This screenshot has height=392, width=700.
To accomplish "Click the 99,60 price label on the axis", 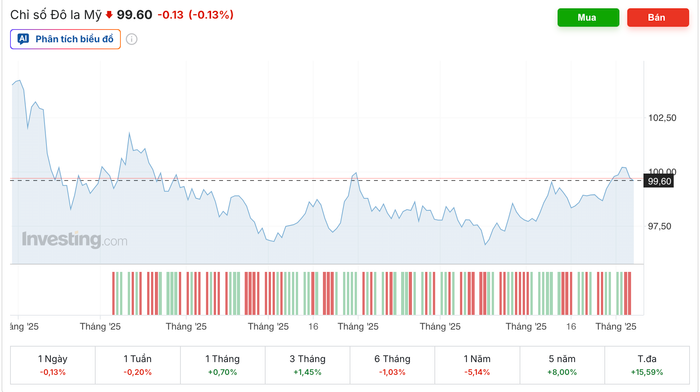I will [659, 181].
